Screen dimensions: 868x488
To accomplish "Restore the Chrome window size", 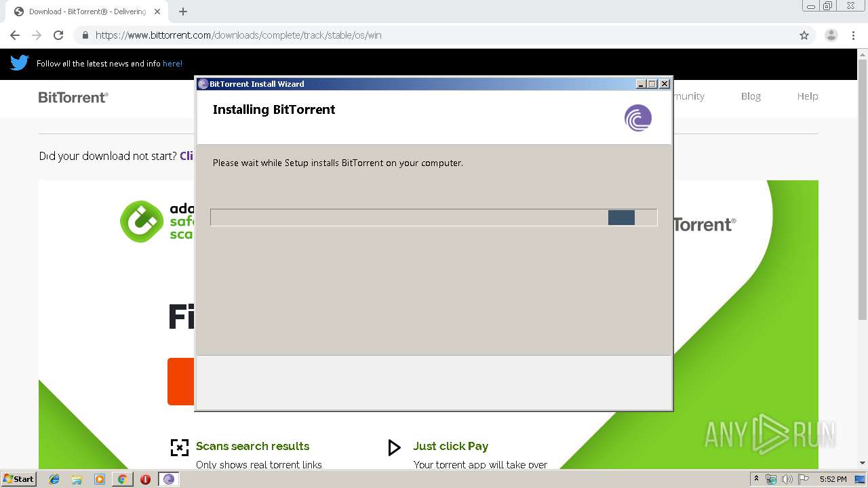I will click(828, 6).
